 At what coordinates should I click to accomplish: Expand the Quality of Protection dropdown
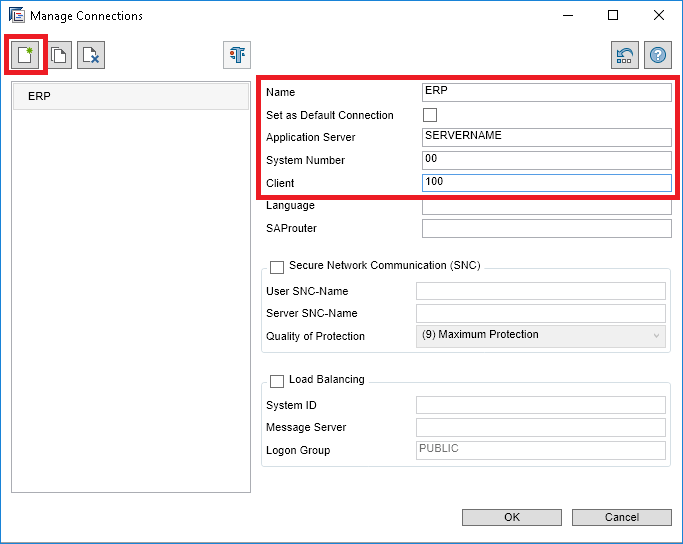point(540,336)
